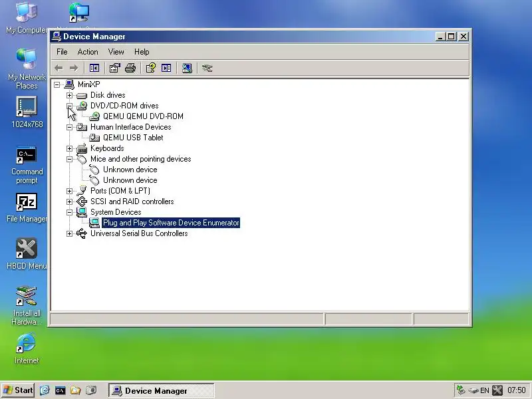Click the QEMU DVD-ROM device icon

94,116
